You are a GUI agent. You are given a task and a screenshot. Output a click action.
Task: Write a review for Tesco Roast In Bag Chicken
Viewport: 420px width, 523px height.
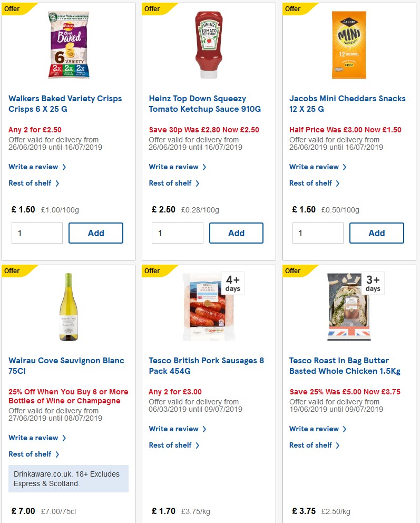[315, 429]
